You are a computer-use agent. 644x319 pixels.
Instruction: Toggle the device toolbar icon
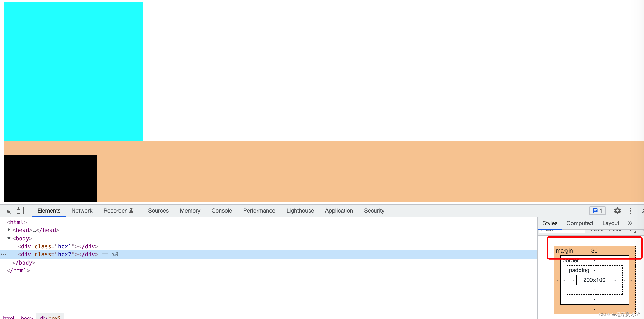coord(20,211)
